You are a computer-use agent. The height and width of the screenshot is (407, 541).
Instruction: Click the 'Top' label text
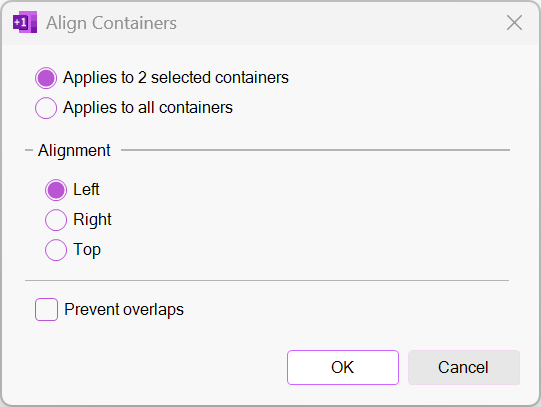(87, 250)
